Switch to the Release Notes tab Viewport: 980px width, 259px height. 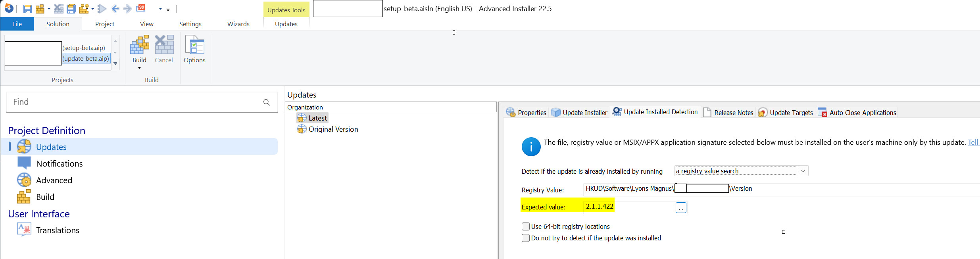point(728,113)
